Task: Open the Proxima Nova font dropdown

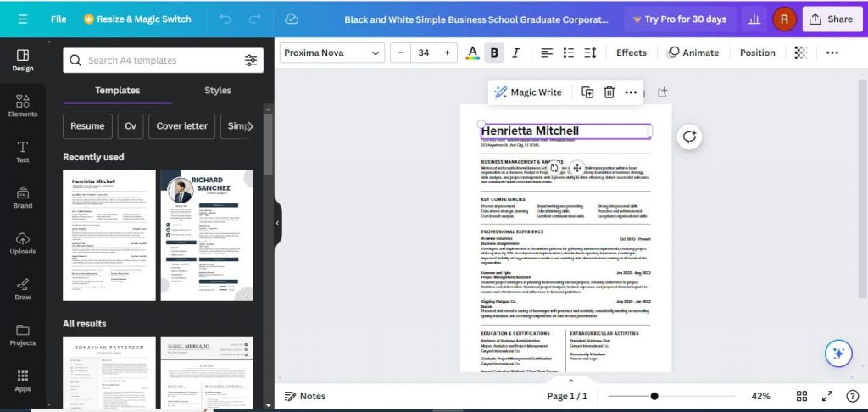Action: point(332,53)
